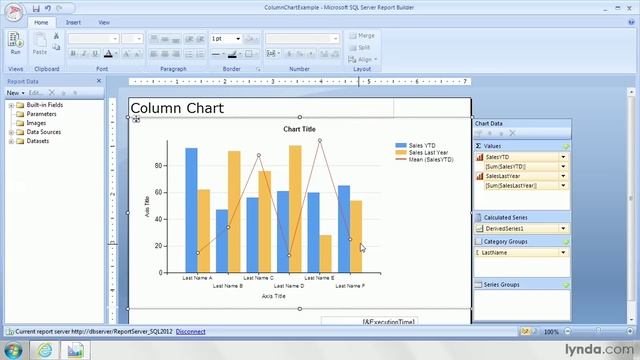Click the placeholder styles icon in Number

pyautogui.click(x=271, y=54)
